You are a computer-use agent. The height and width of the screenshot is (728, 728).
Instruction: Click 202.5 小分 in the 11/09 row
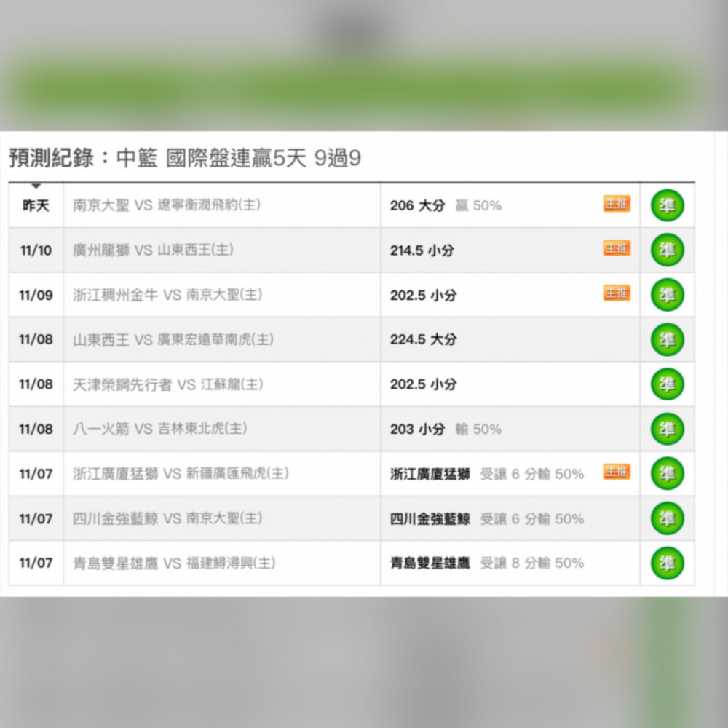pyautogui.click(x=424, y=295)
